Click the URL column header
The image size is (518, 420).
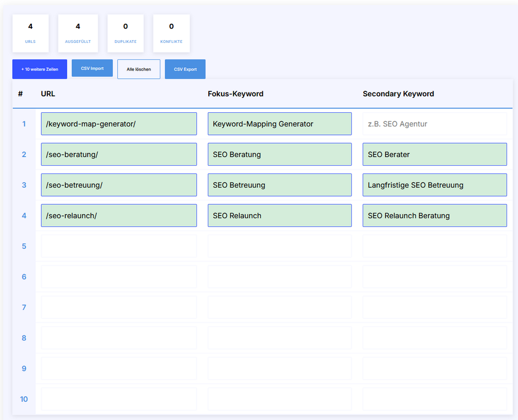[x=48, y=94]
